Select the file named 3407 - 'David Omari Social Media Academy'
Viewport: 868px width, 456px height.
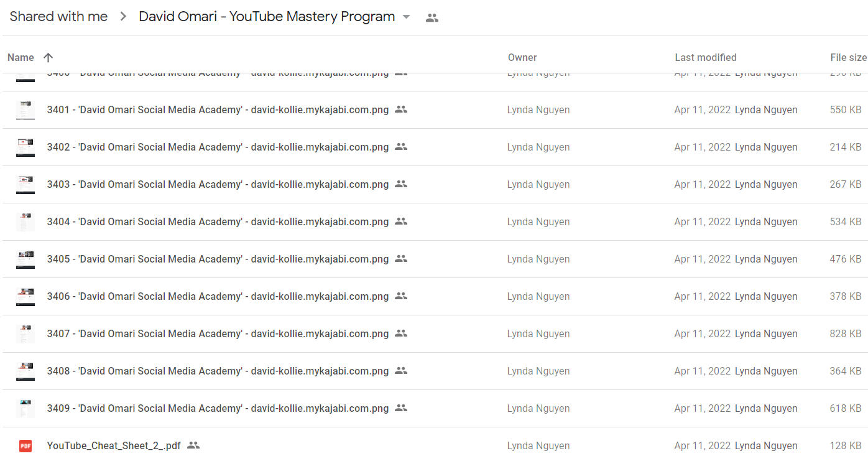218,333
